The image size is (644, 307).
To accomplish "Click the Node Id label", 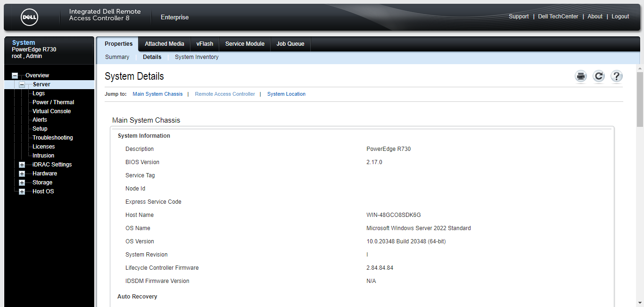I will [x=135, y=189].
